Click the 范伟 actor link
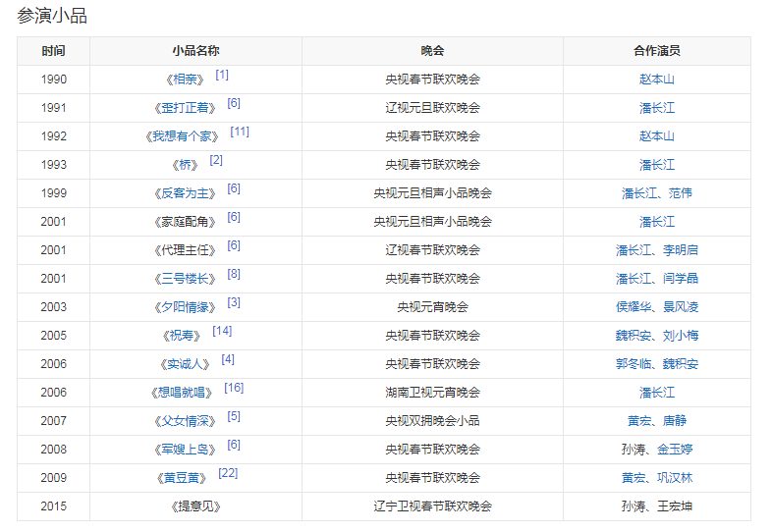 pos(681,193)
